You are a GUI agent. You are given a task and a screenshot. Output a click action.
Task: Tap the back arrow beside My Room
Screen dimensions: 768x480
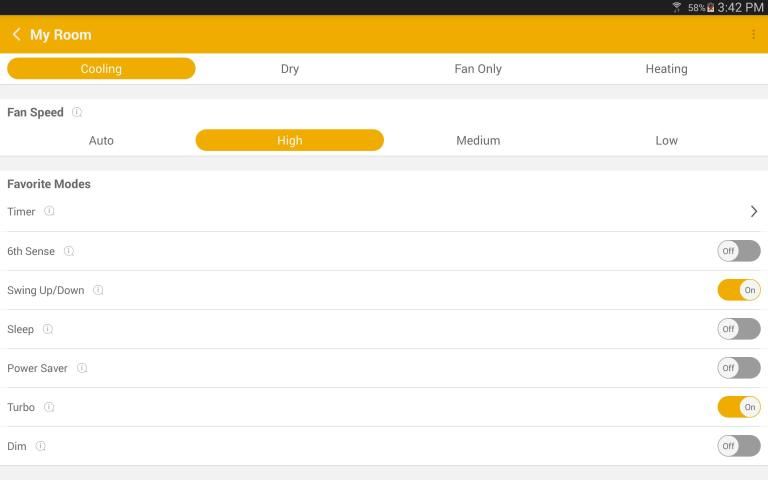click(x=16, y=35)
